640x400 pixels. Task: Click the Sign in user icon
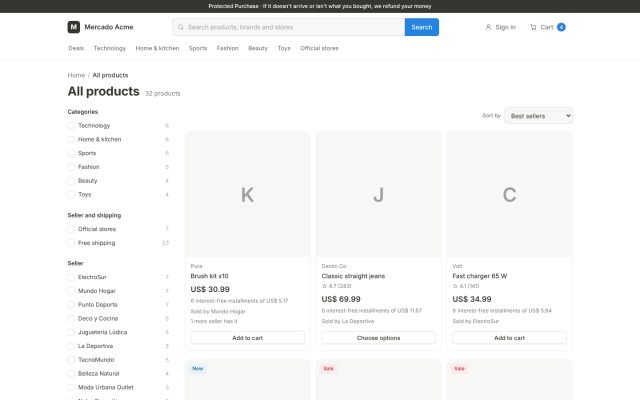point(488,27)
